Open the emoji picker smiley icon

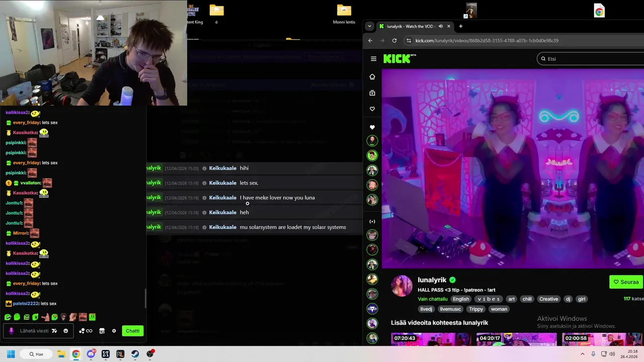pyautogui.click(x=65, y=331)
